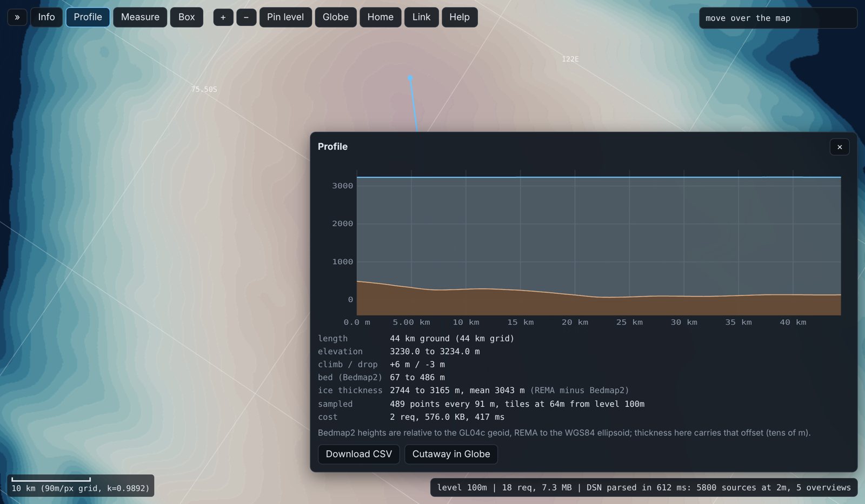The width and height of the screenshot is (865, 504).
Task: Zoom in with the plus button
Action: tap(223, 17)
